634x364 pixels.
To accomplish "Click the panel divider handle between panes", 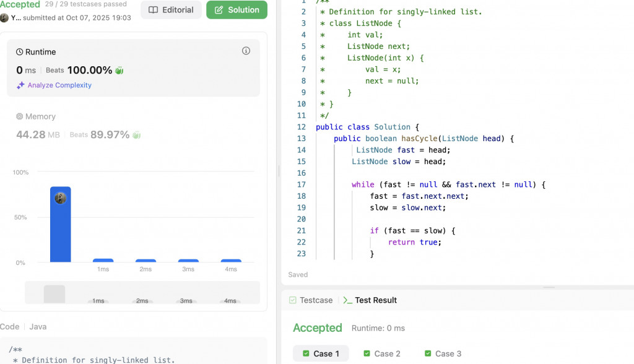I will tap(279, 171).
